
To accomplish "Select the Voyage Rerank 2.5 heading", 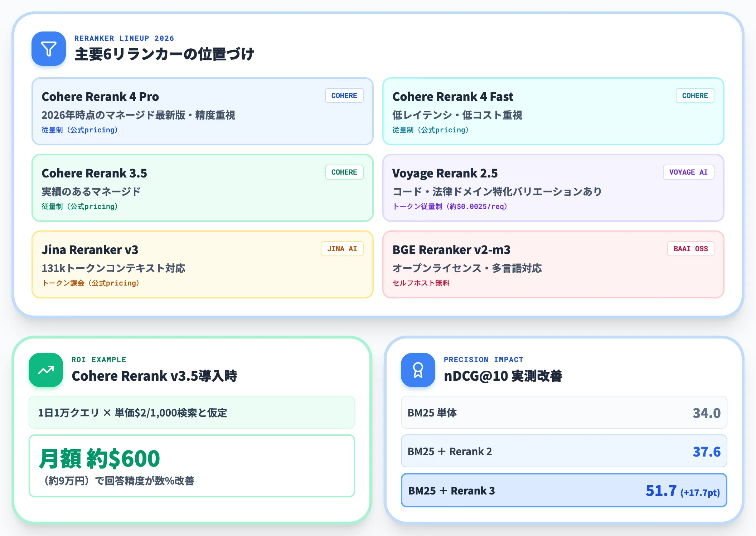I will tap(445, 173).
